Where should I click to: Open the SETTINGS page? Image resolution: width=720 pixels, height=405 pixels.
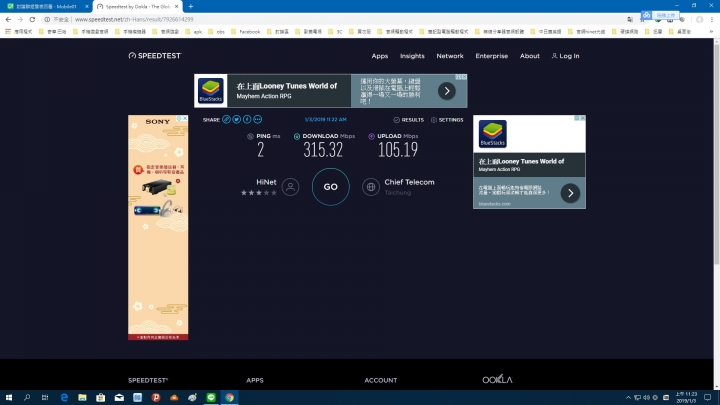(447, 120)
